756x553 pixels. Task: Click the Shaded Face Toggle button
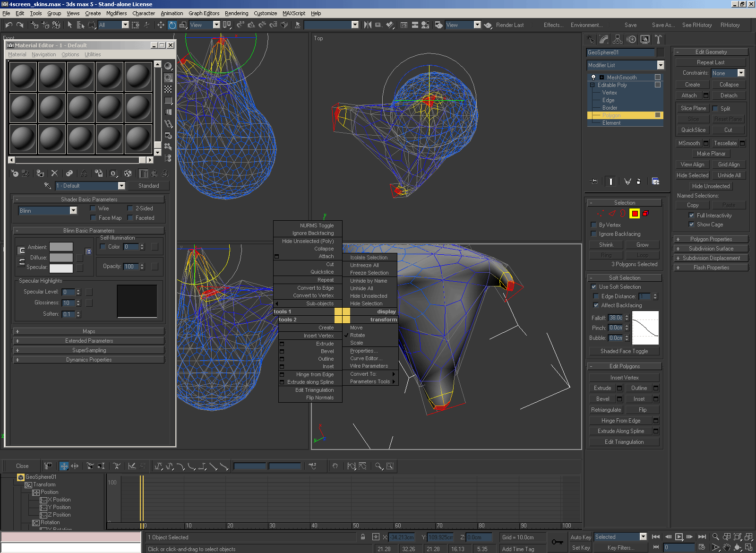[624, 351]
